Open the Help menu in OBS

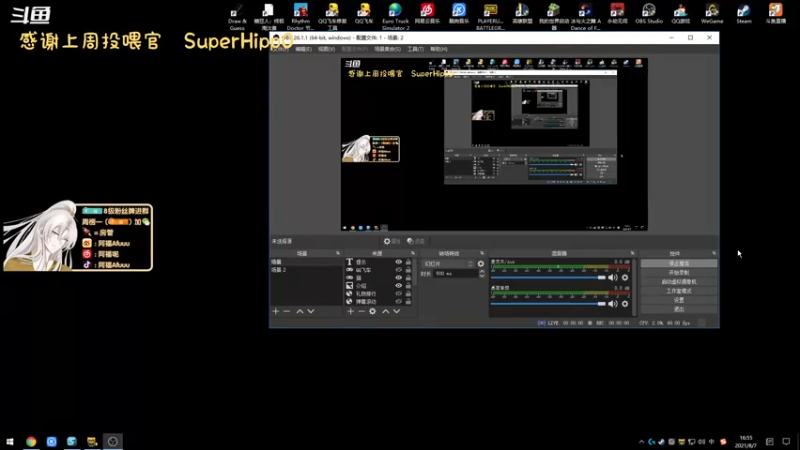click(439, 49)
